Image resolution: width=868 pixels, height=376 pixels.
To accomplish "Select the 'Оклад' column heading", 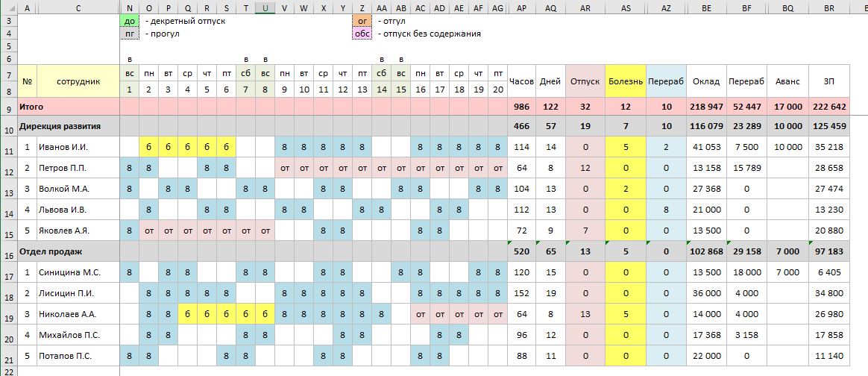I will [x=706, y=81].
